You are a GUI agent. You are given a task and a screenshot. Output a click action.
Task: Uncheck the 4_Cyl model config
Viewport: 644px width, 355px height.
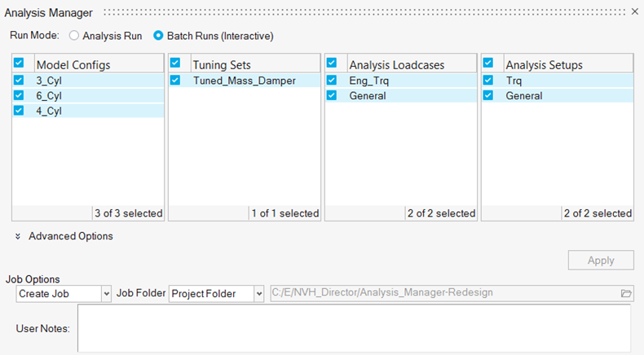[x=20, y=112]
